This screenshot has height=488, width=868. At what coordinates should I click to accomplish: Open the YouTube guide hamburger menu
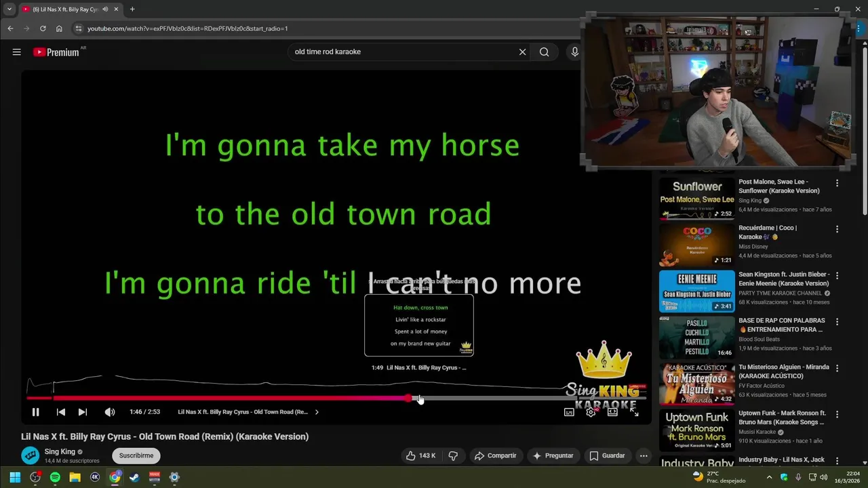(17, 52)
